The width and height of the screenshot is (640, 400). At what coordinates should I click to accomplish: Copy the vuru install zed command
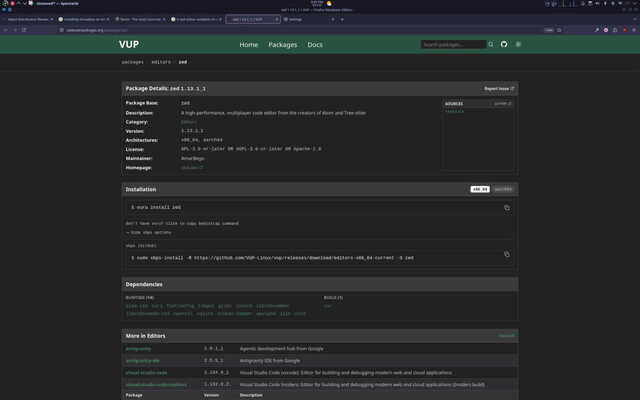pos(507,208)
